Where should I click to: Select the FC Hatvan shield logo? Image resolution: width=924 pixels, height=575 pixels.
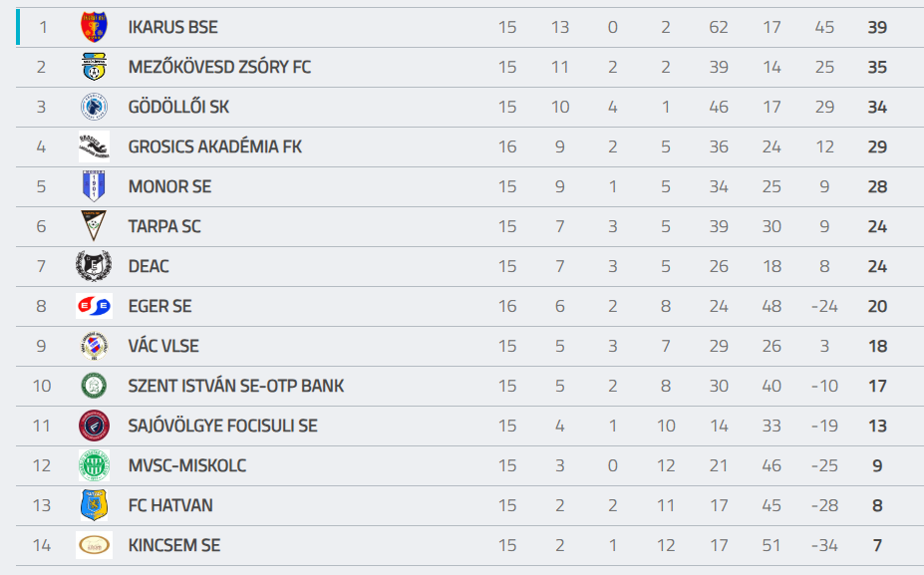click(94, 505)
